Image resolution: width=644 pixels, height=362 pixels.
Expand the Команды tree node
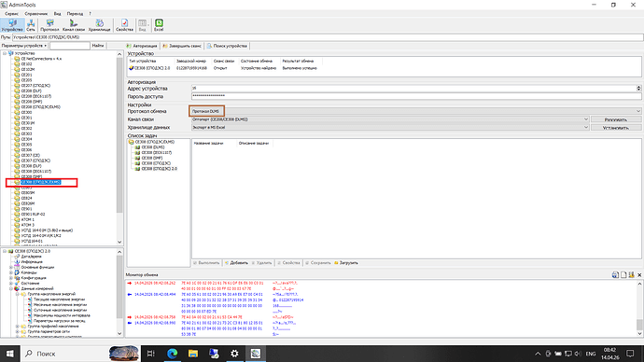point(11,272)
